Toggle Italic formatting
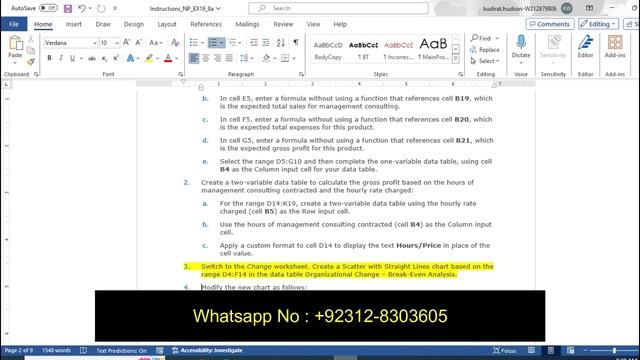 (x=61, y=58)
